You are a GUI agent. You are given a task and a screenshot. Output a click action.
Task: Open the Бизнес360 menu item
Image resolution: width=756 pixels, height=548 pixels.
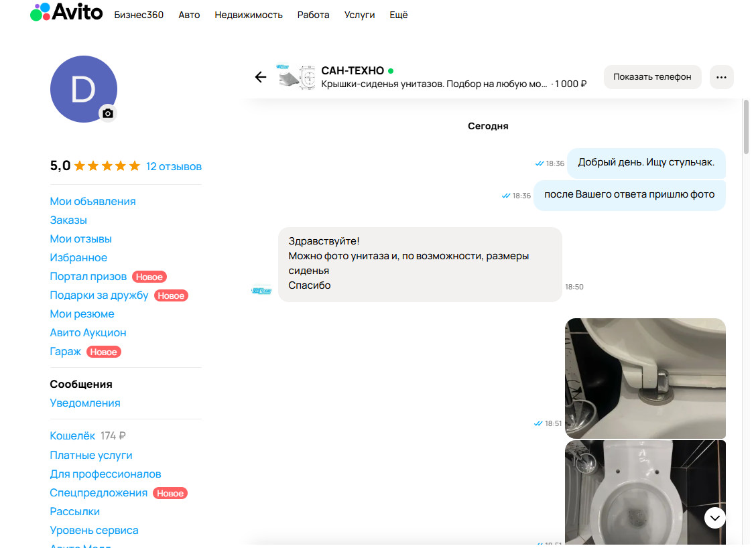click(x=139, y=15)
